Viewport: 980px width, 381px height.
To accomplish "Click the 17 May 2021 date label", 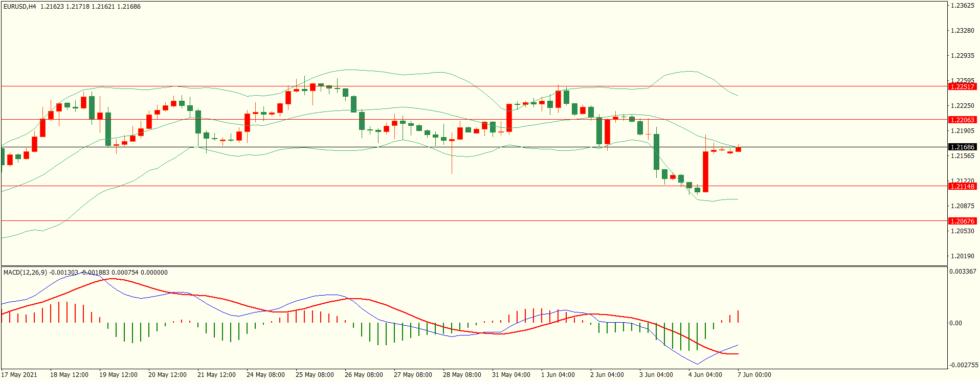I will tap(19, 375).
